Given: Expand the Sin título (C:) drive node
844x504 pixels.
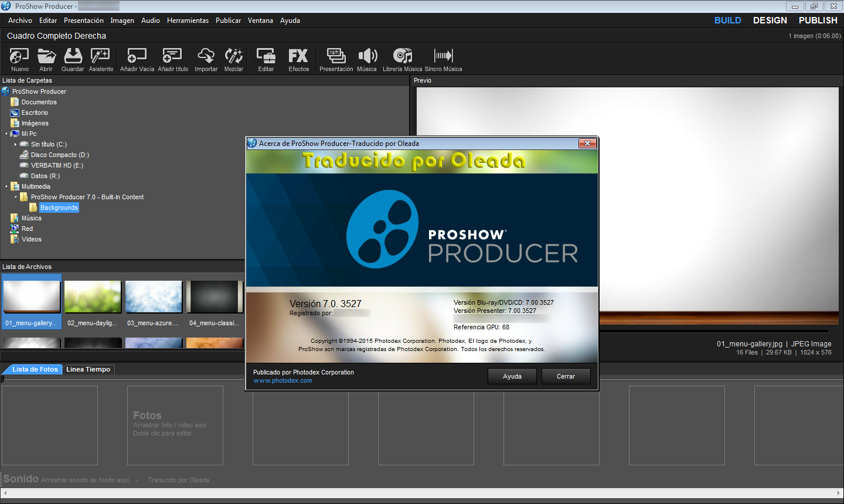Looking at the screenshot, I should [16, 144].
